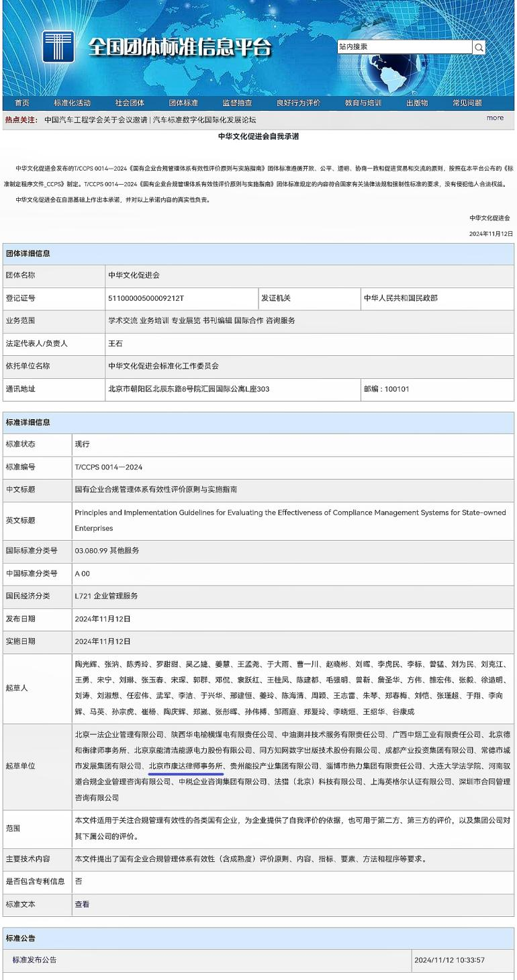
Task: Click the 标准公告 section header
Action: click(21, 938)
